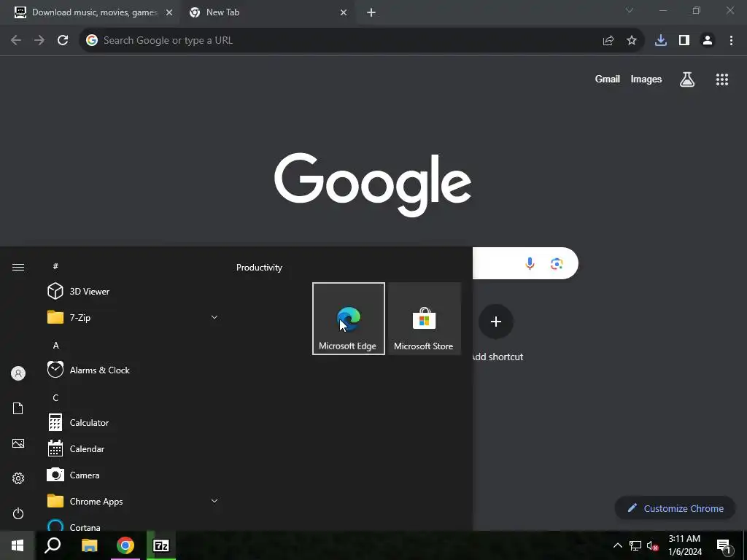
Task: Open Chrome three-dot menu
Action: (x=731, y=41)
